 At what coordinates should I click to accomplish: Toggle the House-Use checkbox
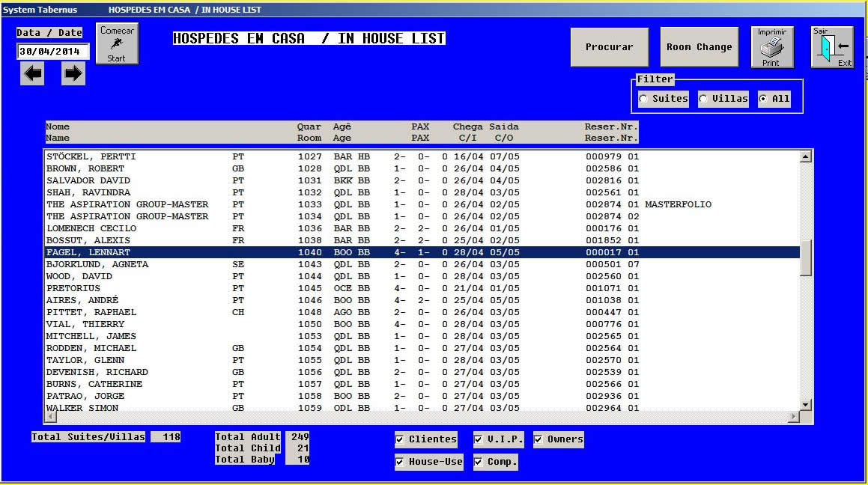click(401, 463)
